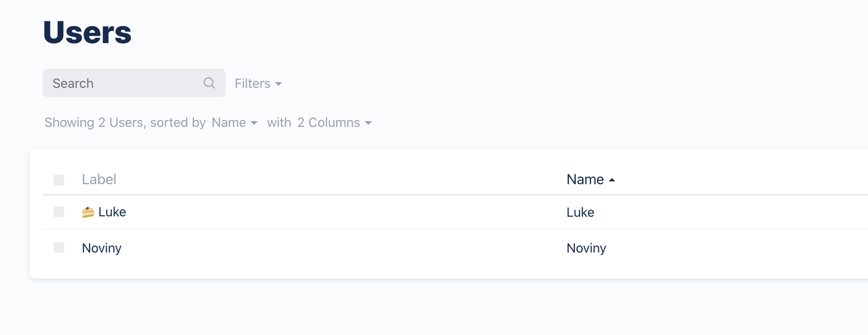This screenshot has width=868, height=335.
Task: Click the caret after 'sorted by Name'
Action: pos(254,123)
